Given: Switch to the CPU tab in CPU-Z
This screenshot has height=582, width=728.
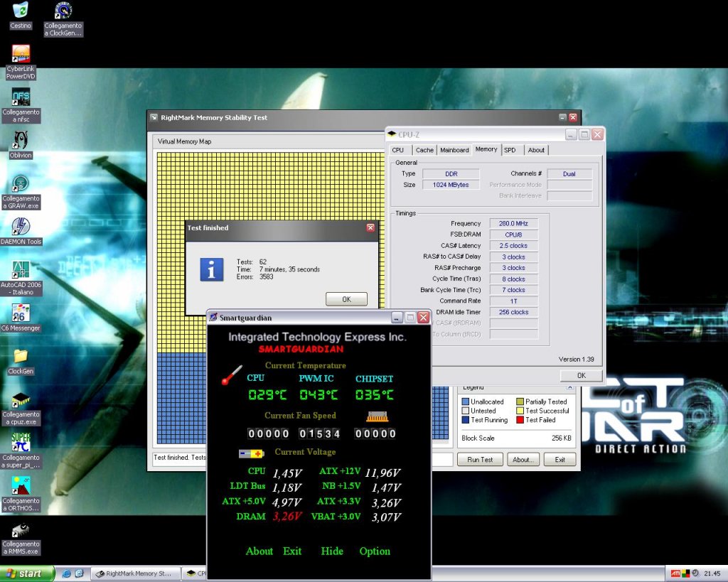Looking at the screenshot, I should point(398,150).
